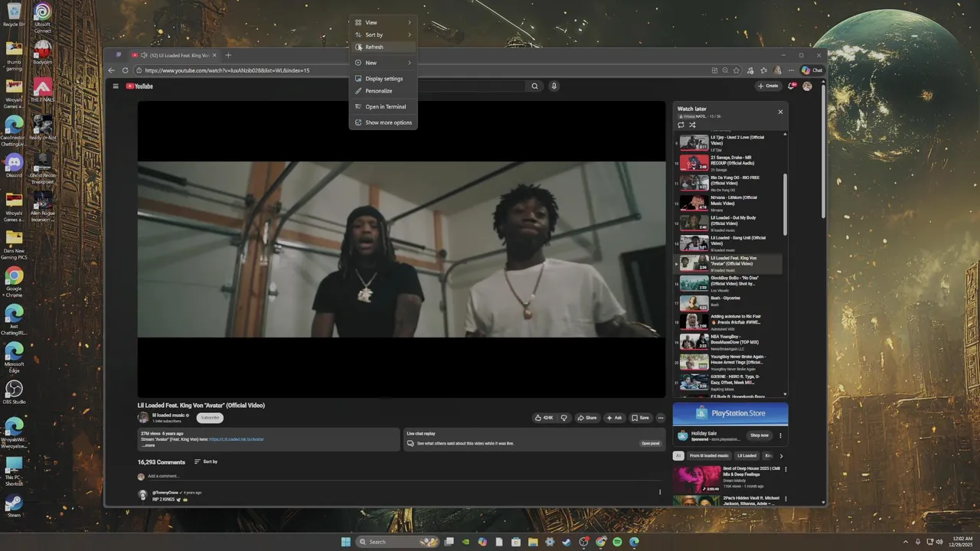Select the Lil Loaded chip
980x551 pixels.
(747, 455)
